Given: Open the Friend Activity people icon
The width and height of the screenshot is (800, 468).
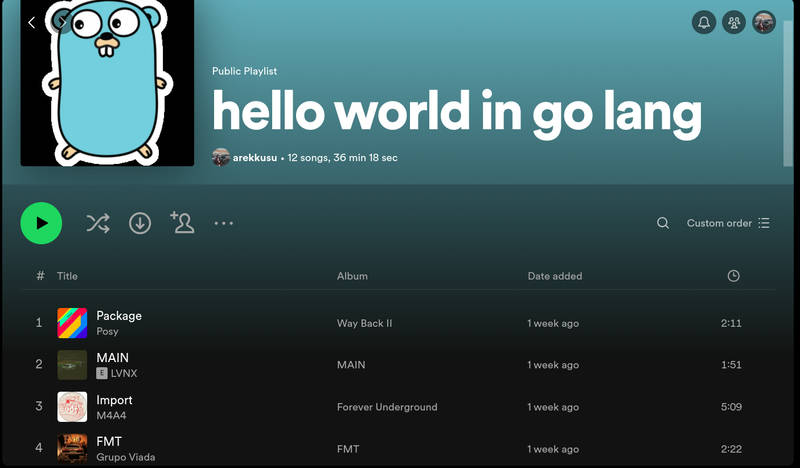Looking at the screenshot, I should [x=734, y=22].
